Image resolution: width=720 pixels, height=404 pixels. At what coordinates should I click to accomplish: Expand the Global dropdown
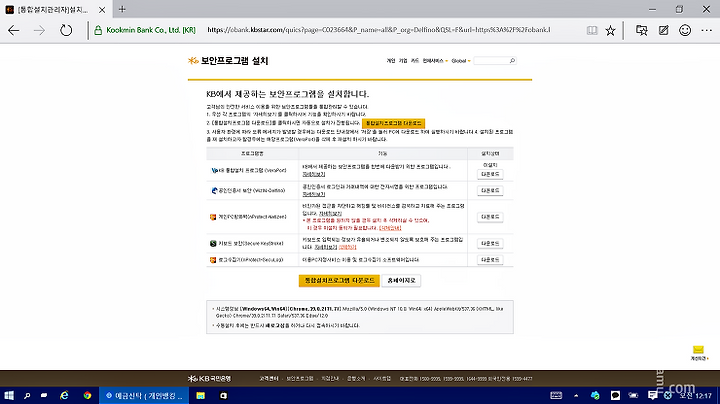461,61
